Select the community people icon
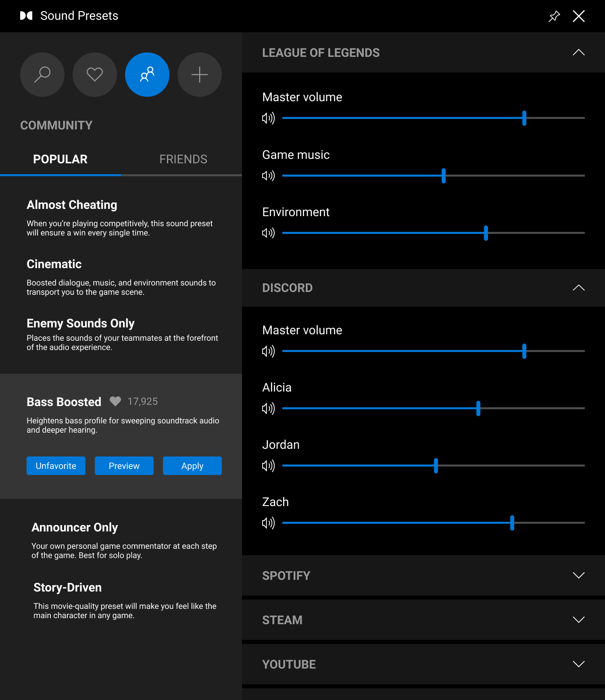Screen dimensions: 605x700 pos(147,75)
